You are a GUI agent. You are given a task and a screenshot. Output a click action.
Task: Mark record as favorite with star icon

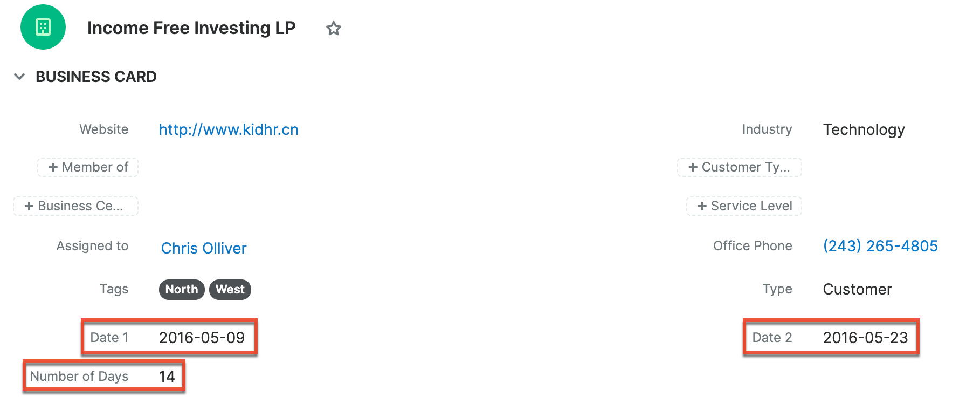(x=334, y=28)
